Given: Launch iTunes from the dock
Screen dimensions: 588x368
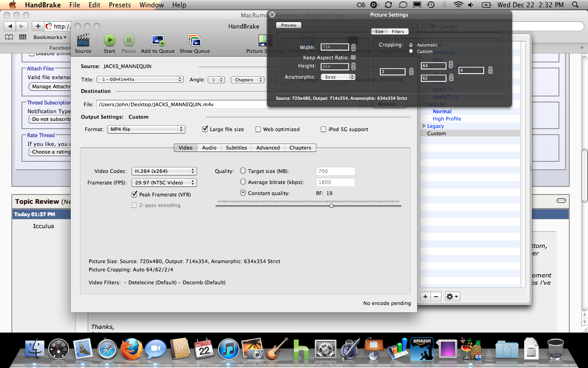Looking at the screenshot, I should [x=228, y=349].
